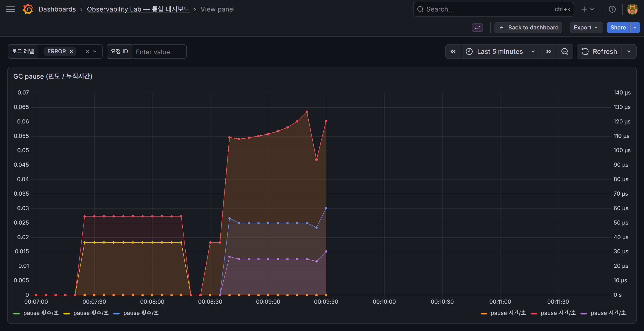Click blue legend color swatch
Screen dimensions: 644x331
117,313
